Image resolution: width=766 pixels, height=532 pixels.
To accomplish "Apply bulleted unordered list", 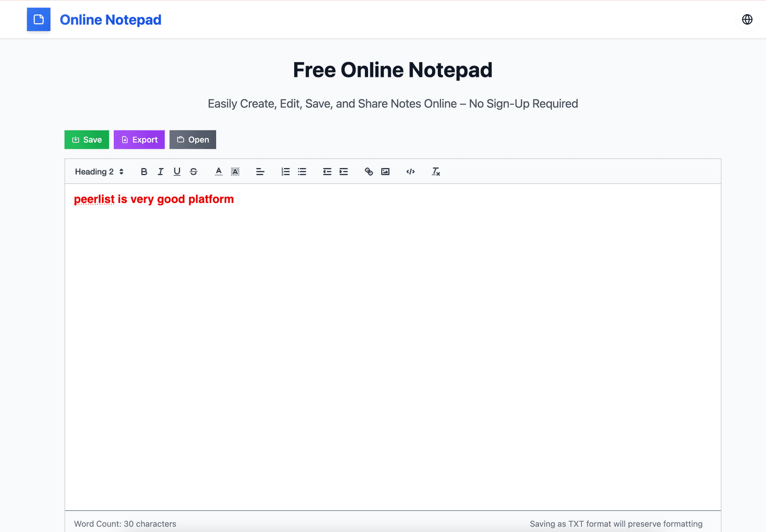I will pos(302,171).
